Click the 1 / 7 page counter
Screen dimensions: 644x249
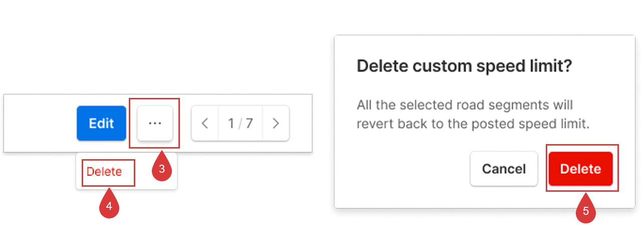[x=241, y=123]
